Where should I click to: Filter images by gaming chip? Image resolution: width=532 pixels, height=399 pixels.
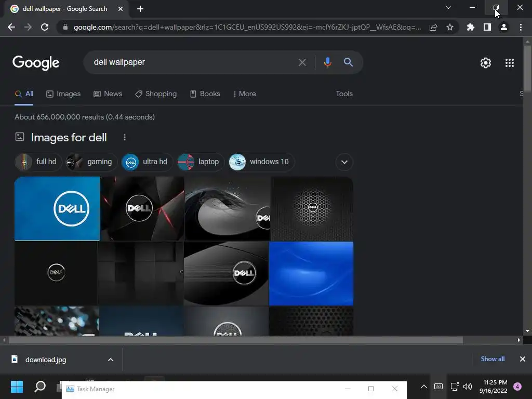(x=91, y=162)
